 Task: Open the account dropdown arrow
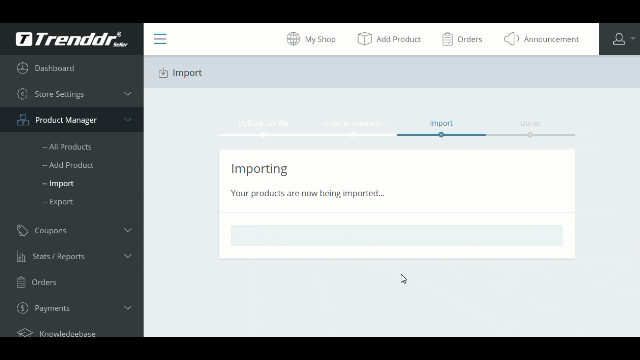tap(633, 39)
